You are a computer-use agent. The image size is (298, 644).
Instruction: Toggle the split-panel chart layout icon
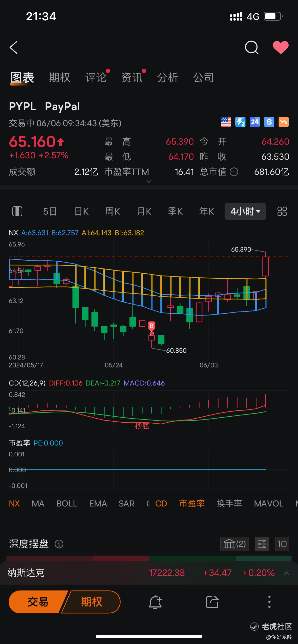coord(17,211)
